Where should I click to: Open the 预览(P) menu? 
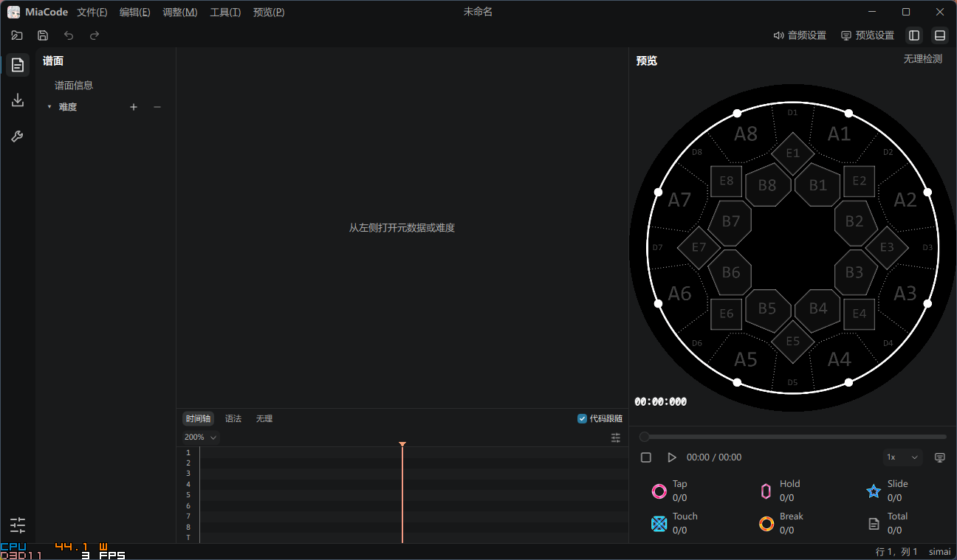[269, 12]
